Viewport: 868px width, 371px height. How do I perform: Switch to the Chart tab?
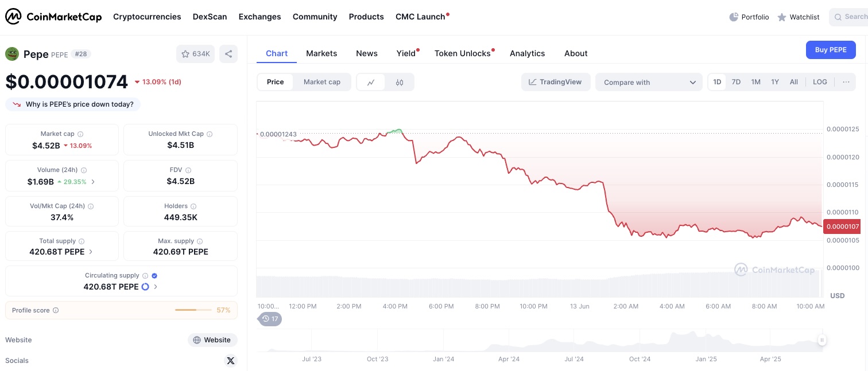click(x=277, y=53)
